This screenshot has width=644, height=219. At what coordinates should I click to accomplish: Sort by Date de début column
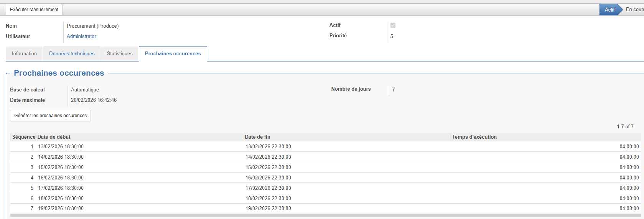54,137
